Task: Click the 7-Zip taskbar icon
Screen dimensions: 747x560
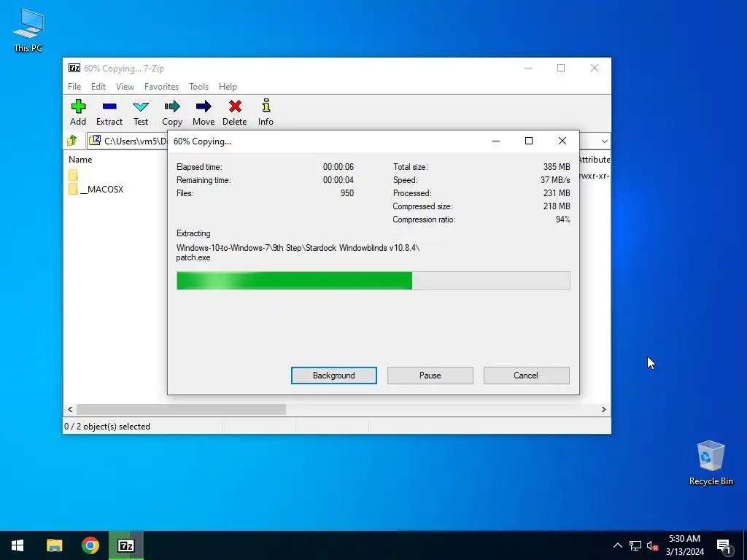Action: coord(125,545)
